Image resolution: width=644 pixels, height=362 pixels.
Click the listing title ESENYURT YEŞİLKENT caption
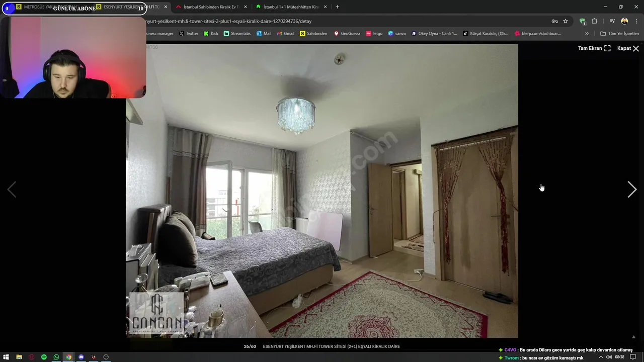tap(331, 346)
